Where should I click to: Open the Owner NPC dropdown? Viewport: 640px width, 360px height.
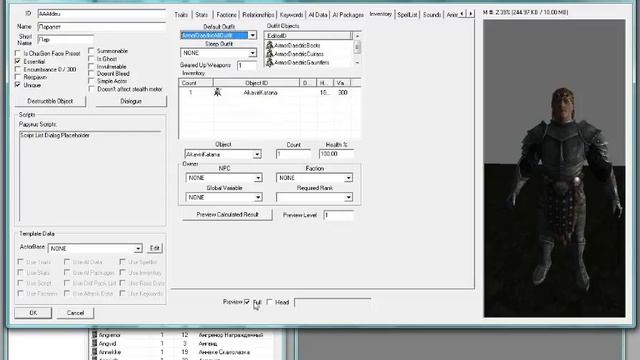coord(258,178)
